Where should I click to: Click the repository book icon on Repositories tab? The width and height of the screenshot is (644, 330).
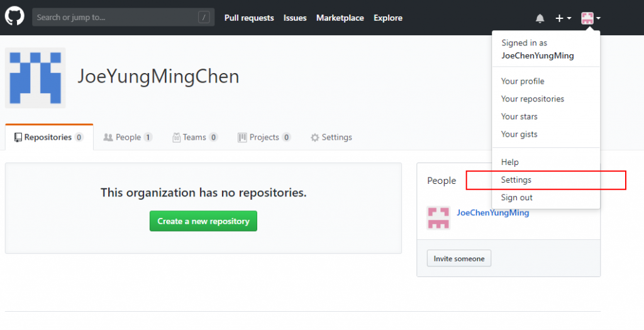(18, 137)
